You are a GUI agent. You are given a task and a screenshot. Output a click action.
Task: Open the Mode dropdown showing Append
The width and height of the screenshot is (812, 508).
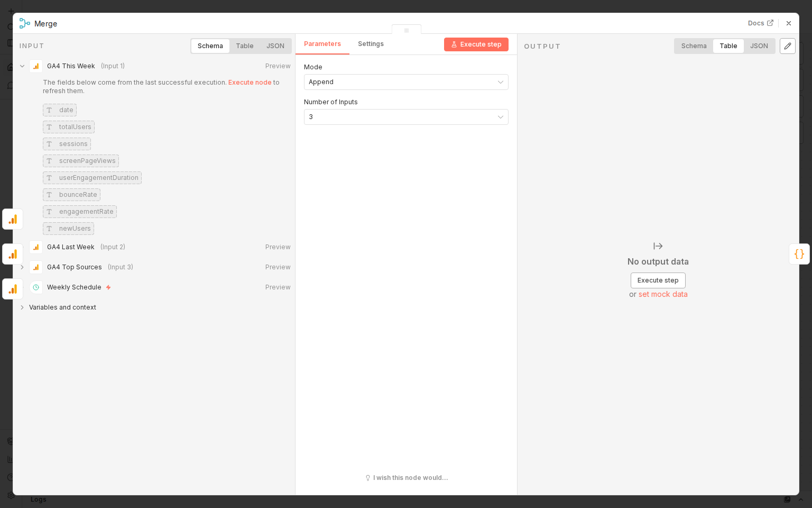[406, 82]
